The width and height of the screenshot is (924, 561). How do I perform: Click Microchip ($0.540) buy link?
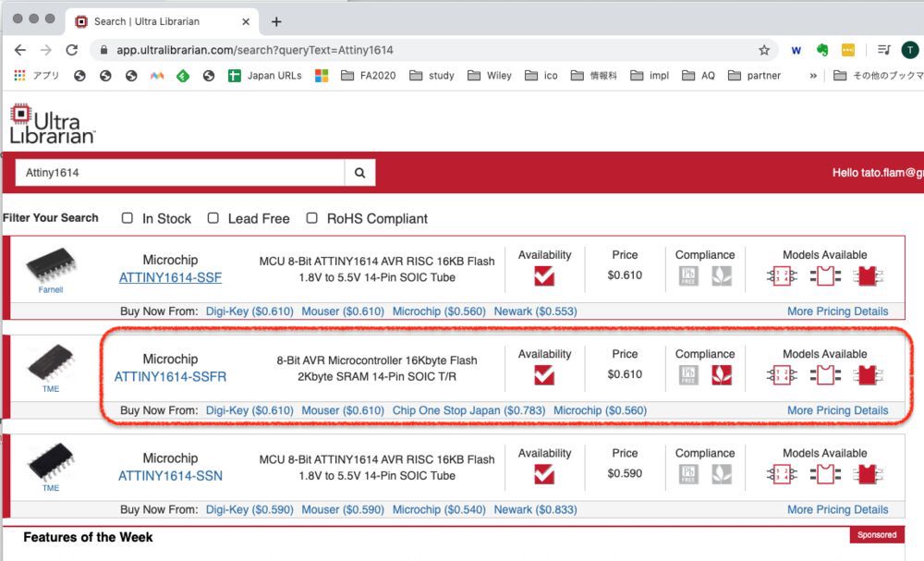(439, 509)
